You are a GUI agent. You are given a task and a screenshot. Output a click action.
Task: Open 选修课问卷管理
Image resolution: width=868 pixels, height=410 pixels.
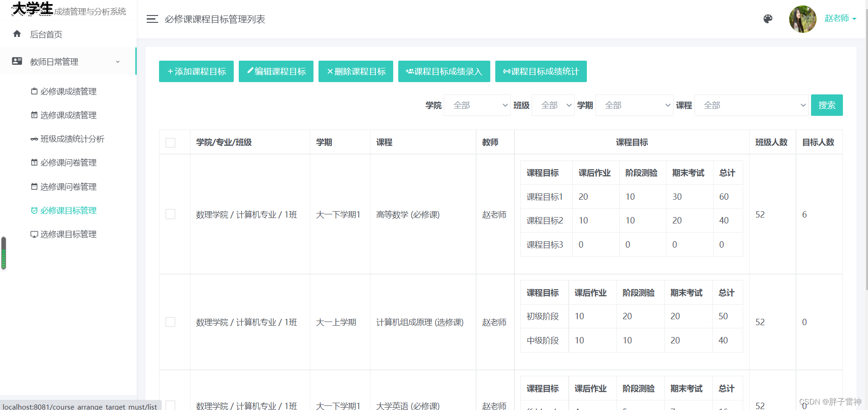(x=68, y=187)
